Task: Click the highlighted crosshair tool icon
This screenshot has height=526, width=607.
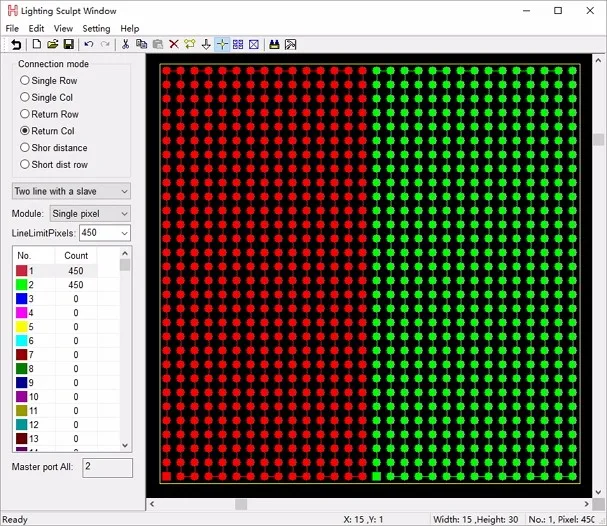Action: [222, 45]
